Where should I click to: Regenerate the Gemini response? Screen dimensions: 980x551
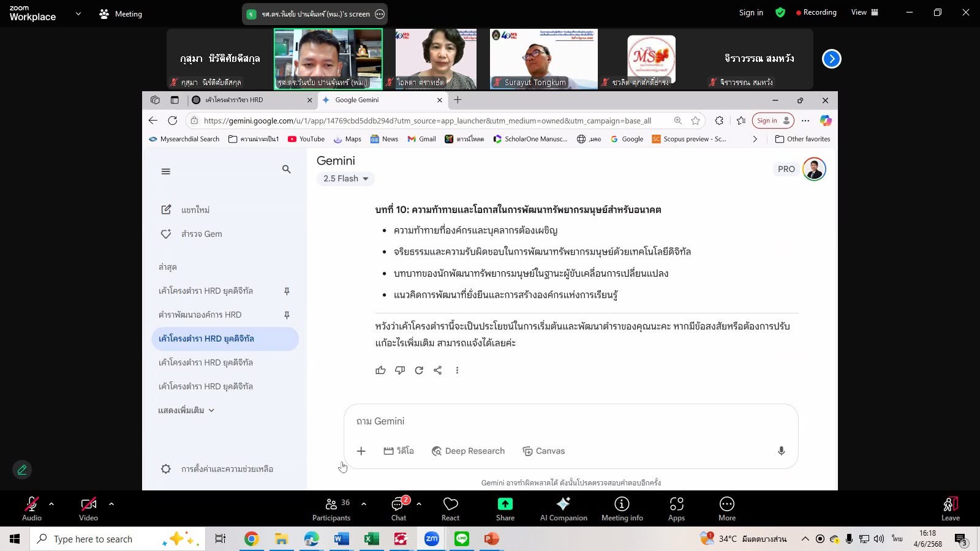pos(419,370)
